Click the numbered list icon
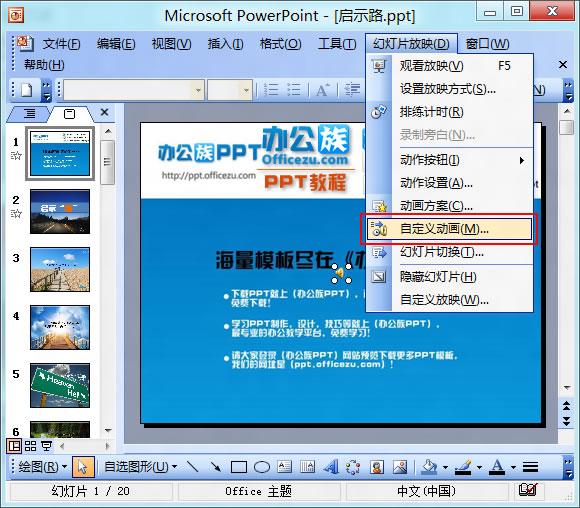 click(x=271, y=90)
